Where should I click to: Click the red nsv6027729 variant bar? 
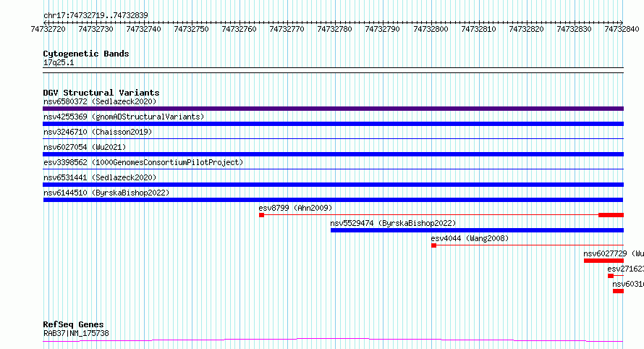coord(603,261)
